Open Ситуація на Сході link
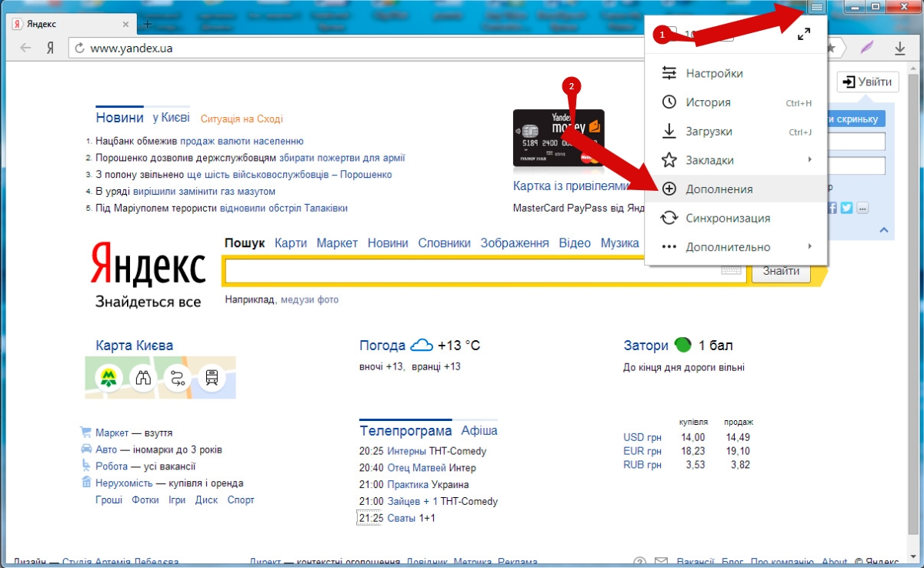Screen dimensions: 924x568 click(x=242, y=119)
